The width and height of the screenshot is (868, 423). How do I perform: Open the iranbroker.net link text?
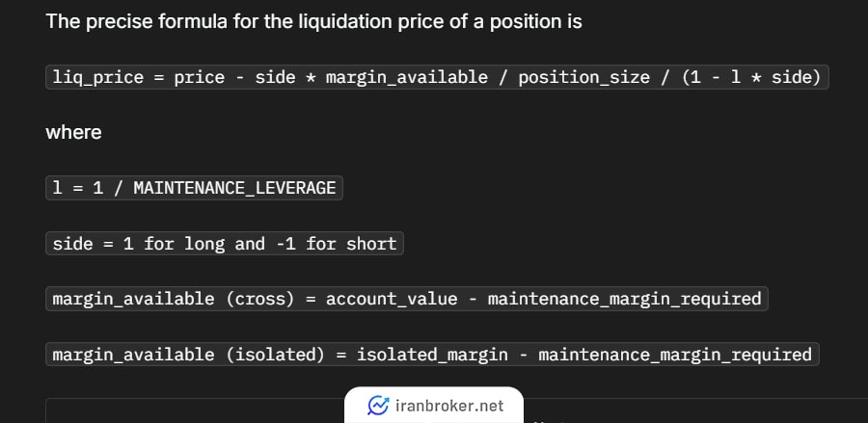click(449, 406)
